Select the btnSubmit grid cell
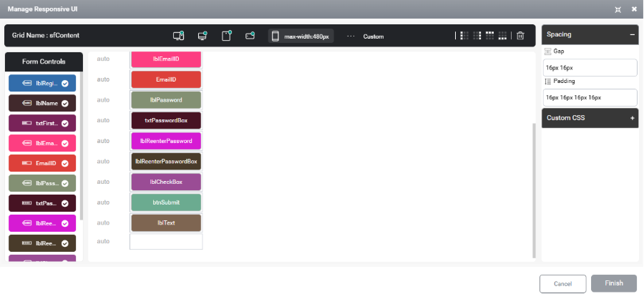Image resolution: width=644 pixels, height=299 pixels. (x=166, y=202)
